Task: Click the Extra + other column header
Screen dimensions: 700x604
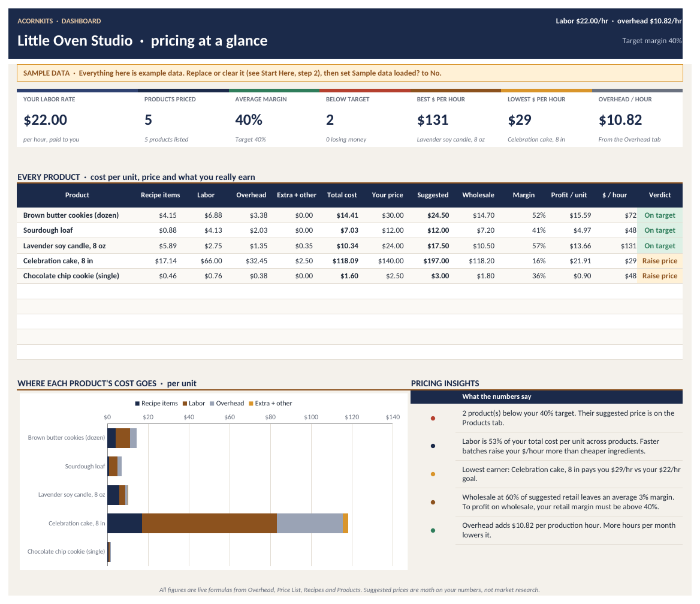Action: point(297,195)
